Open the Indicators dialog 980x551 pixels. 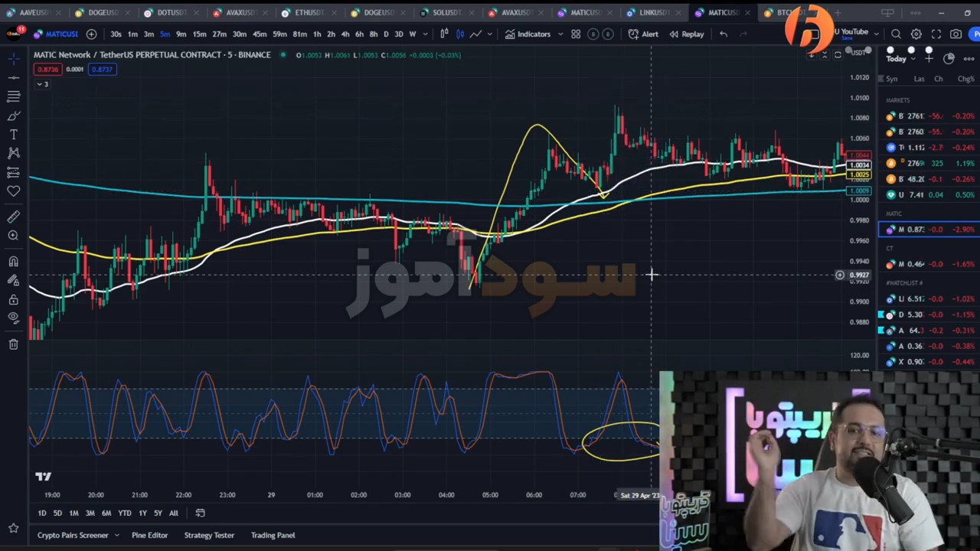pos(528,34)
